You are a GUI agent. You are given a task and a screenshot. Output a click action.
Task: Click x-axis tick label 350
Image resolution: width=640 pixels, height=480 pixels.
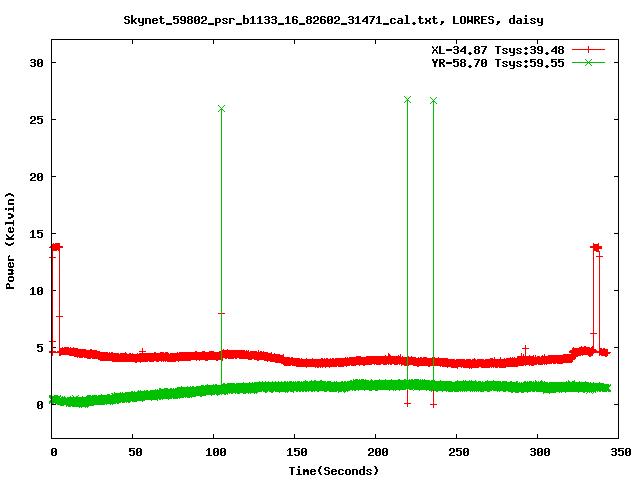(620, 452)
